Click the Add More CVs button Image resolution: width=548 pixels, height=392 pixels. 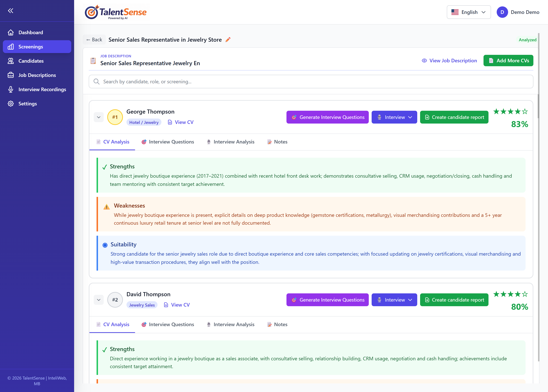(508, 61)
